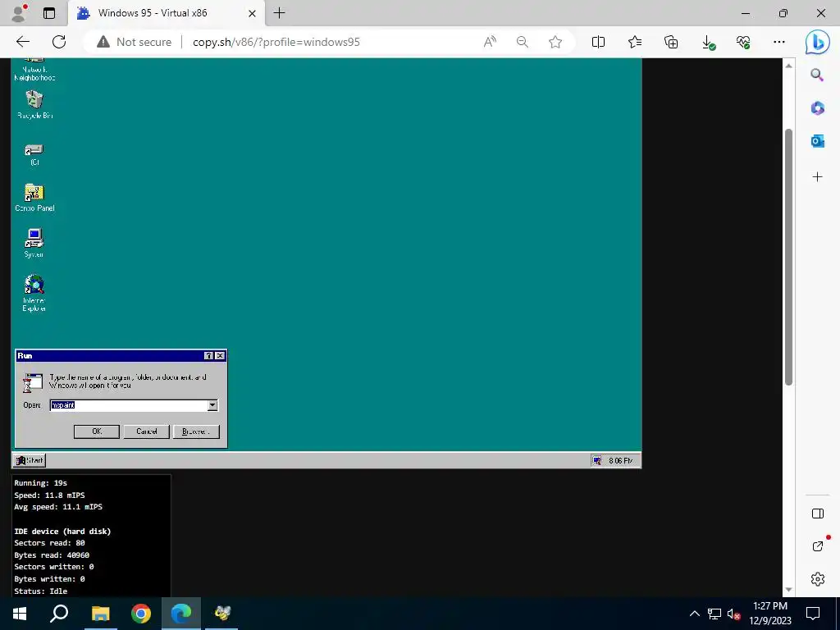Click Cancel in the Run dialog
The image size is (840, 630).
[x=146, y=431]
